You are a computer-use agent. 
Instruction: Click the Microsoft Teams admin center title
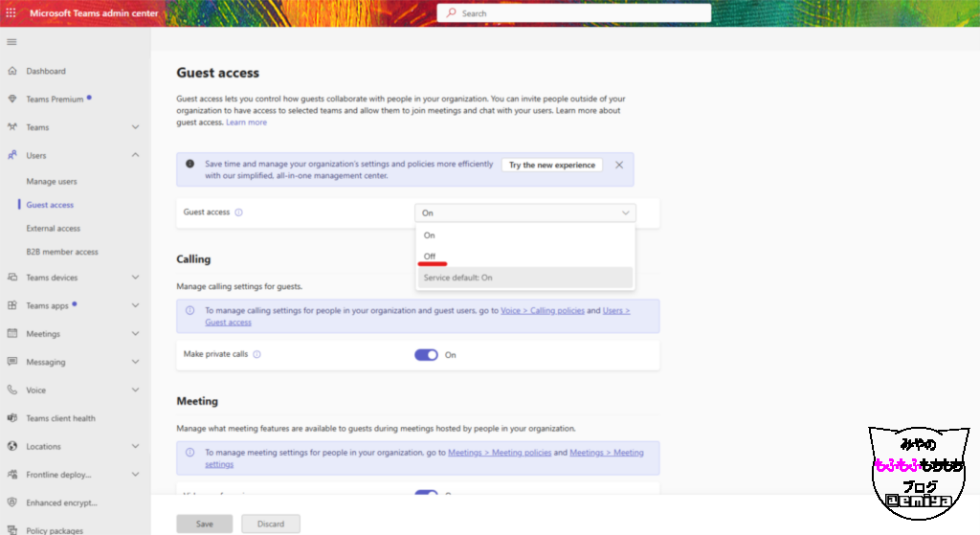(94, 13)
